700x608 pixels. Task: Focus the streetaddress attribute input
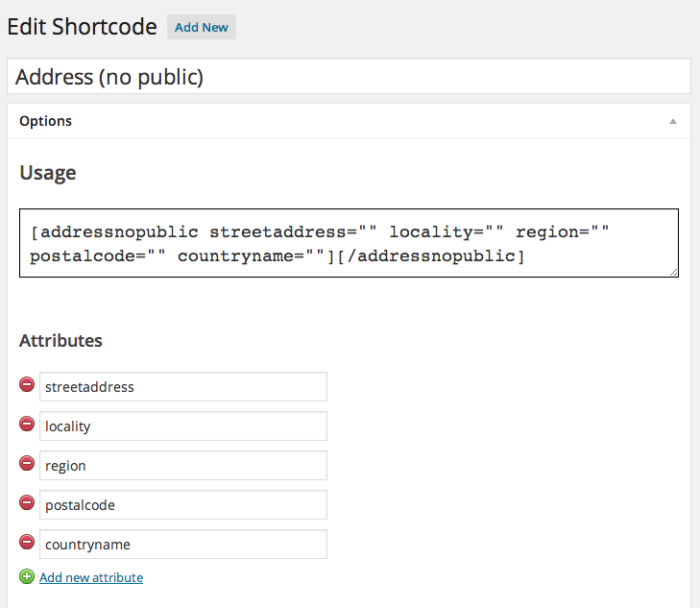[x=182, y=387]
